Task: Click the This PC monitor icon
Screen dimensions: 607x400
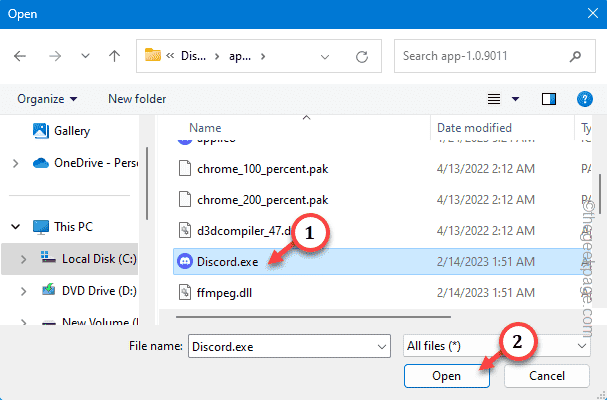Action: point(41,227)
